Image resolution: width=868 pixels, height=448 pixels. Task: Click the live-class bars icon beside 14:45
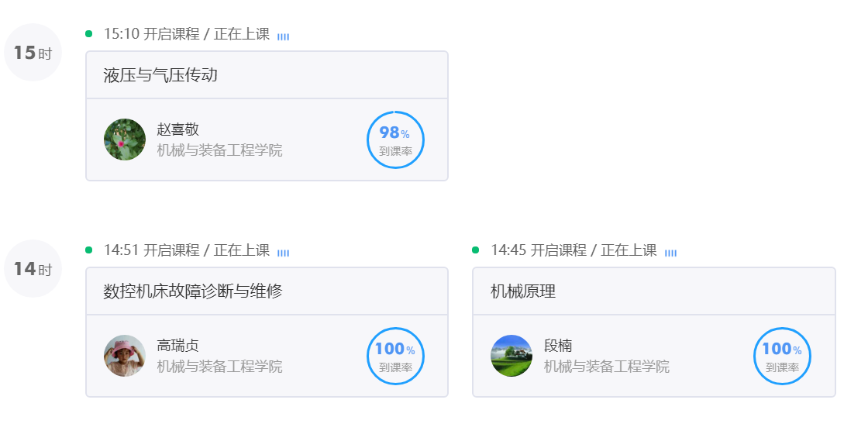pyautogui.click(x=670, y=253)
